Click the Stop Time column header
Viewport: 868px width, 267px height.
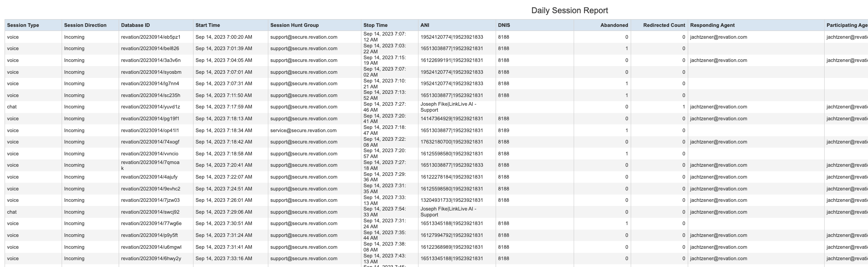376,26
